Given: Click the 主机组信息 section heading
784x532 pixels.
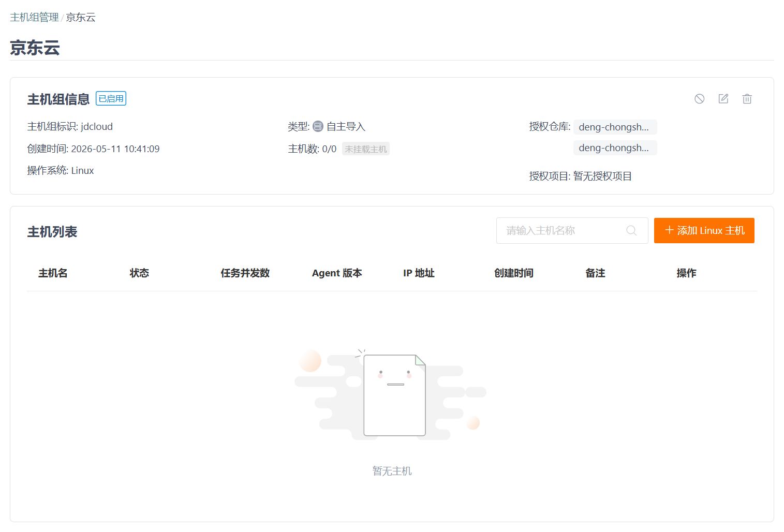Looking at the screenshot, I should click(58, 99).
